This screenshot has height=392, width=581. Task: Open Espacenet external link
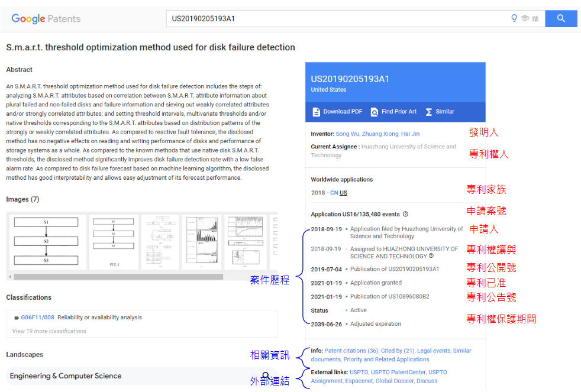pos(359,381)
